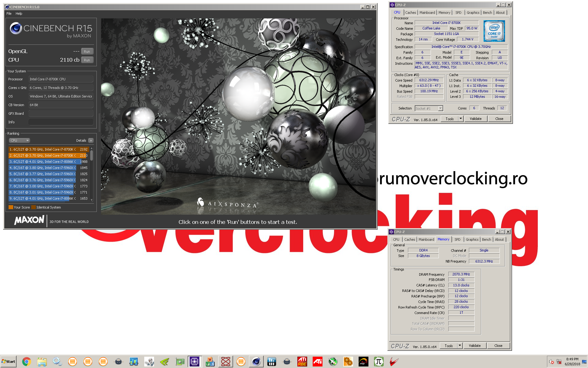Click Validate in lower CPU-Z window
588x368 pixels.
pos(475,346)
